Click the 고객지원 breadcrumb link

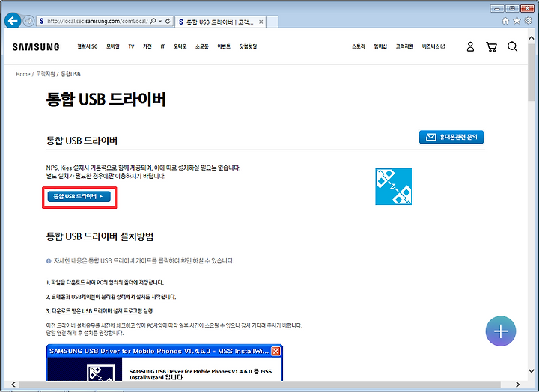point(46,74)
